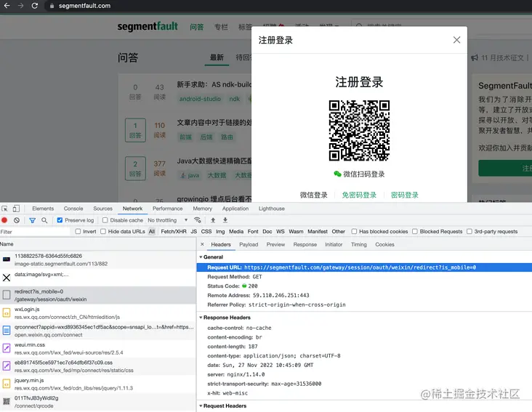The width and height of the screenshot is (532, 412).
Task: View the Response tab
Action: (305, 244)
